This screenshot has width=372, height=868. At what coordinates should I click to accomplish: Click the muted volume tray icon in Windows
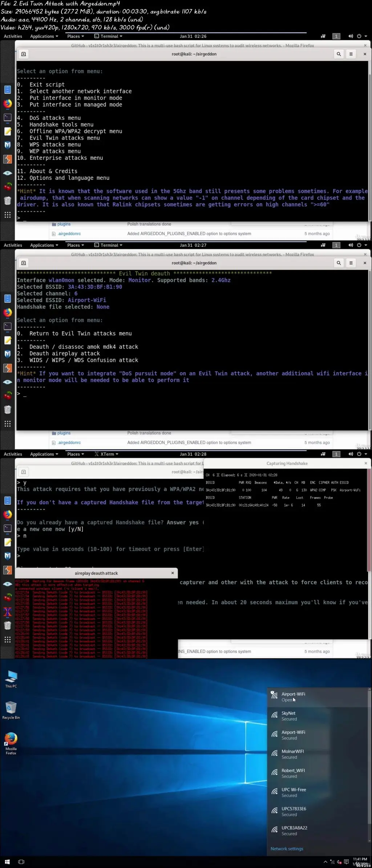click(x=339, y=861)
